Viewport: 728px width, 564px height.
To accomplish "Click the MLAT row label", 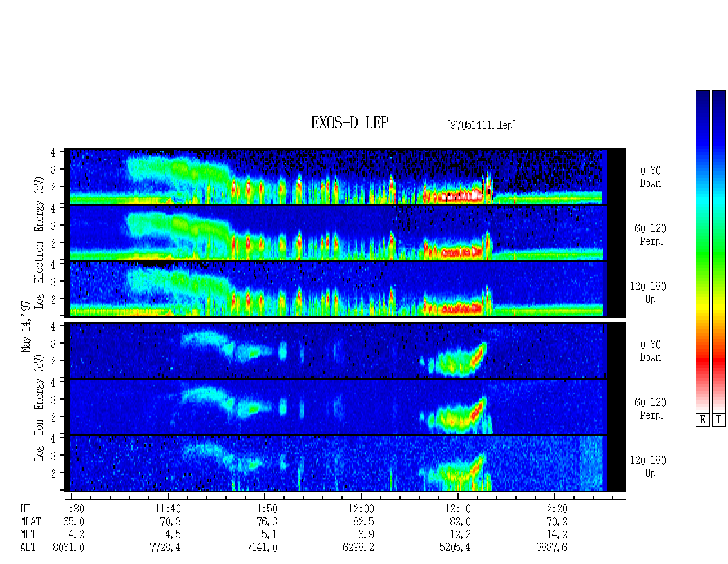I will pyautogui.click(x=31, y=521).
